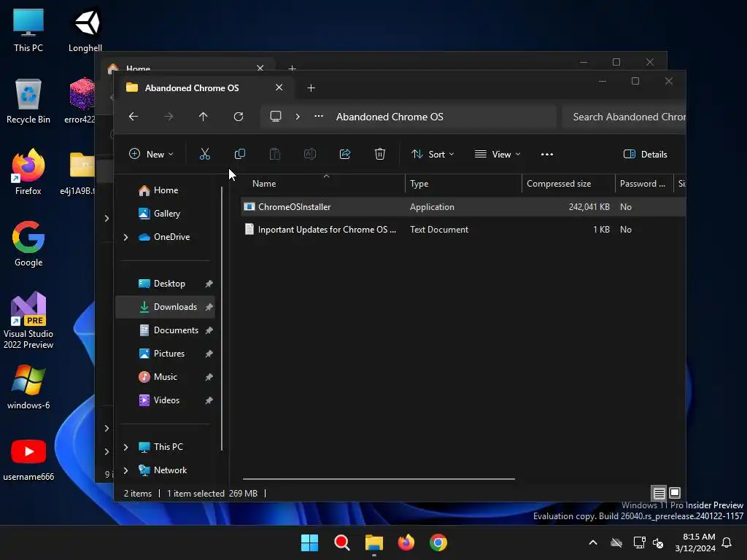Expand the OneDrive tree node
Viewport: 747px width, 560px height.
pyautogui.click(x=125, y=237)
